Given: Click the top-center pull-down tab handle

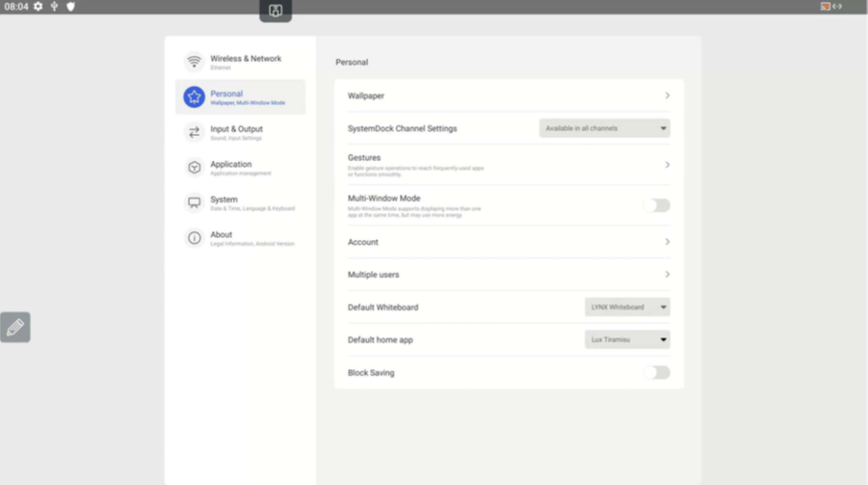Looking at the screenshot, I should 276,11.
